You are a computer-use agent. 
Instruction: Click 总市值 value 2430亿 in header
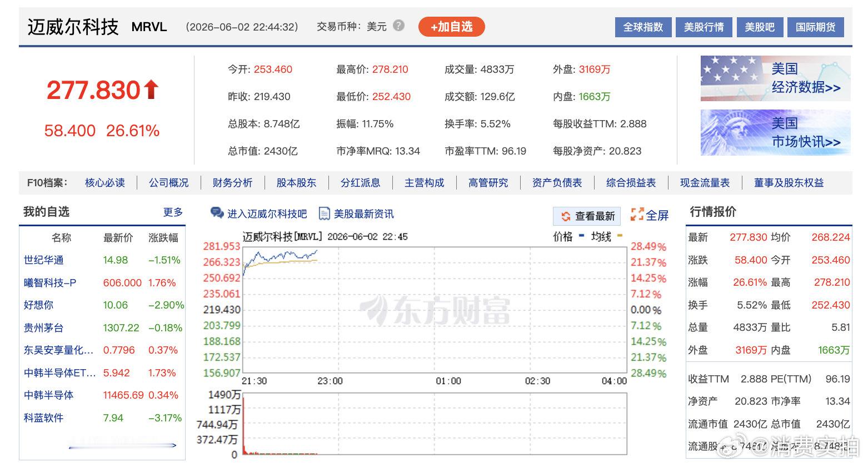click(x=281, y=151)
